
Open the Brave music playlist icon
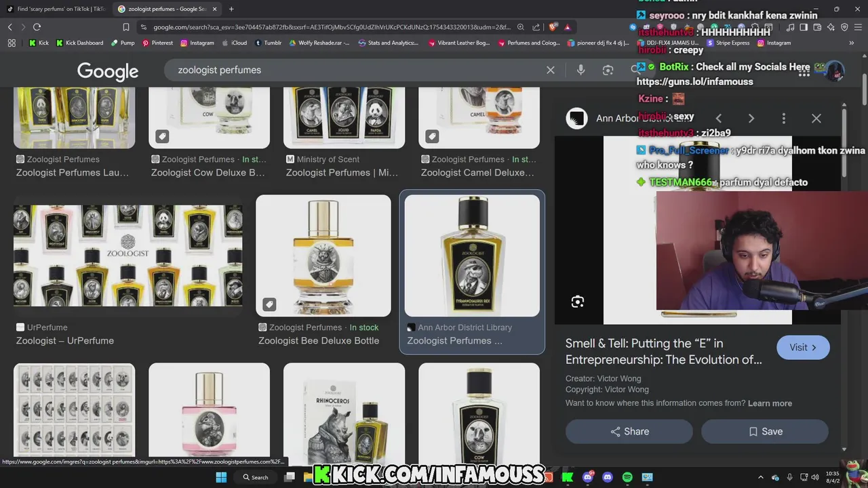790,27
